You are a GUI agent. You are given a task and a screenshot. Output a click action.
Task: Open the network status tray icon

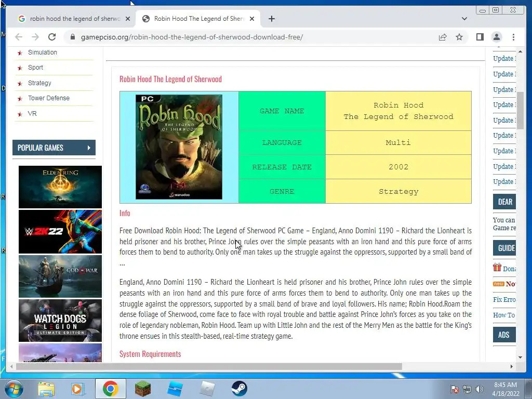coord(467,389)
